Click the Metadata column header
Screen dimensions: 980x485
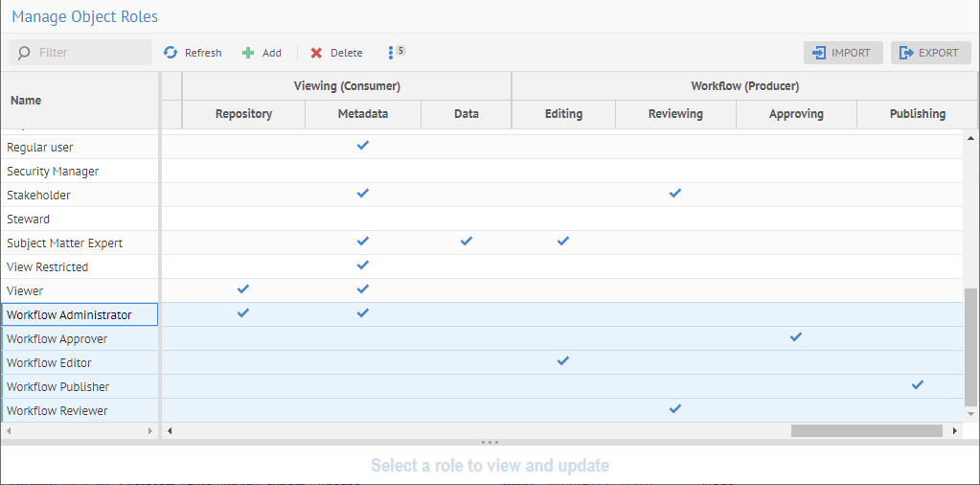[363, 114]
